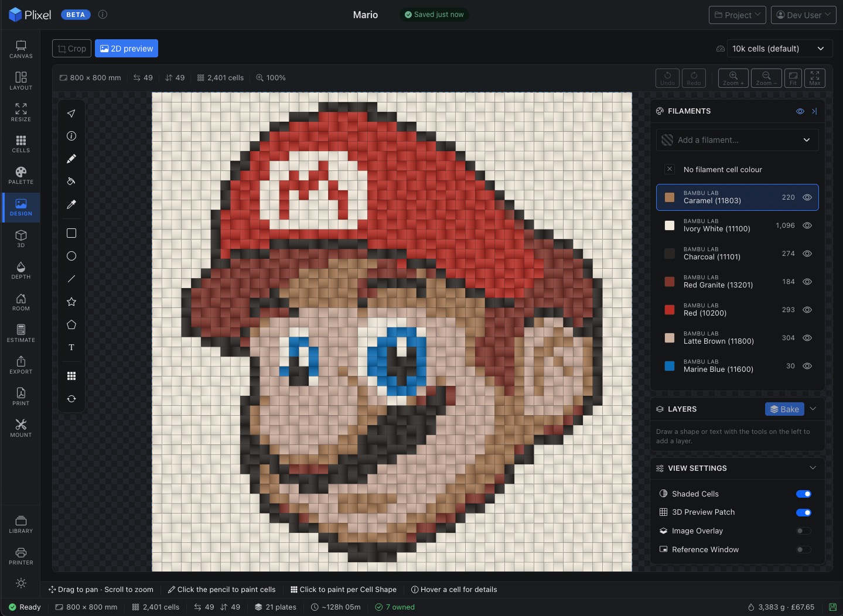Disable the Shaded Cells toggle
The width and height of the screenshot is (843, 616).
pyautogui.click(x=804, y=494)
